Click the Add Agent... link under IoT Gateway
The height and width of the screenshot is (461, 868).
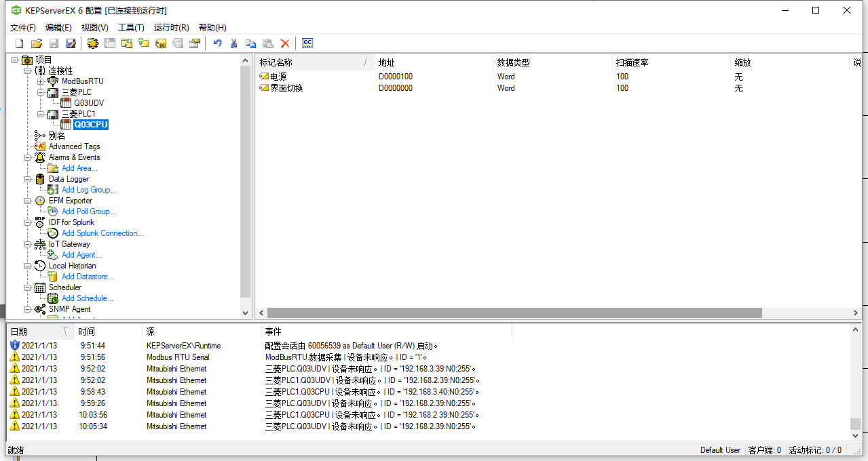81,255
